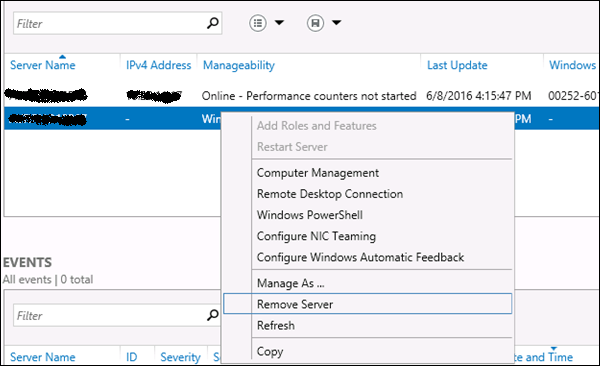Click the save query disk icon

315,23
